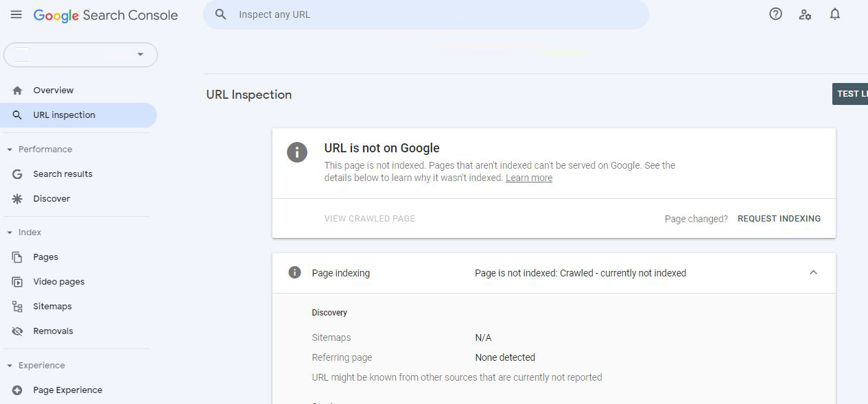Click the Pages documents icon
The width and height of the screenshot is (868, 404).
[x=18, y=257]
